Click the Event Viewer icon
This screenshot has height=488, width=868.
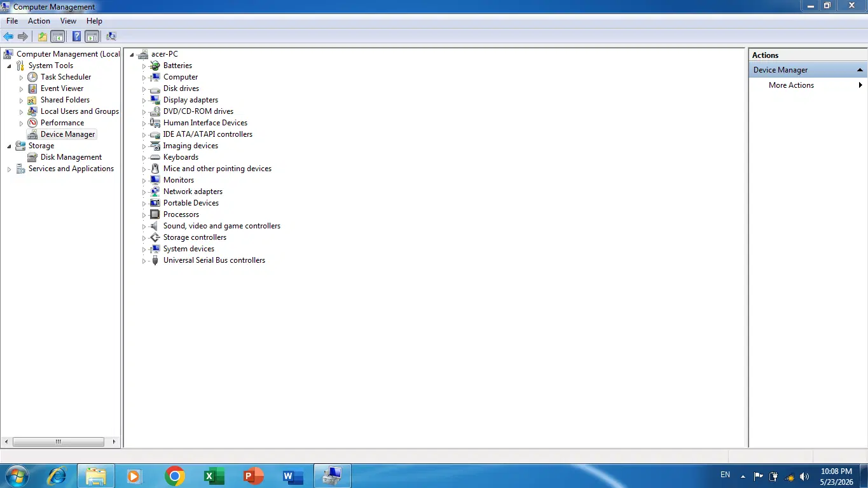(x=32, y=88)
